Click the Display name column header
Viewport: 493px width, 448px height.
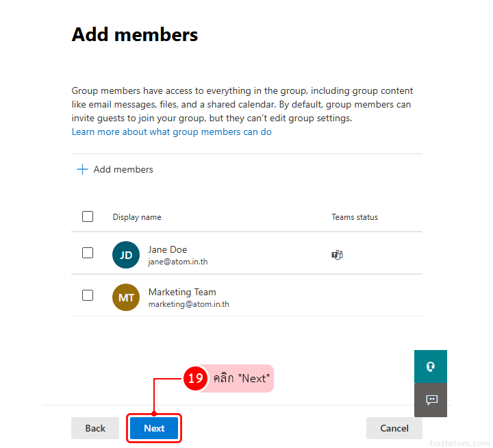[137, 217]
